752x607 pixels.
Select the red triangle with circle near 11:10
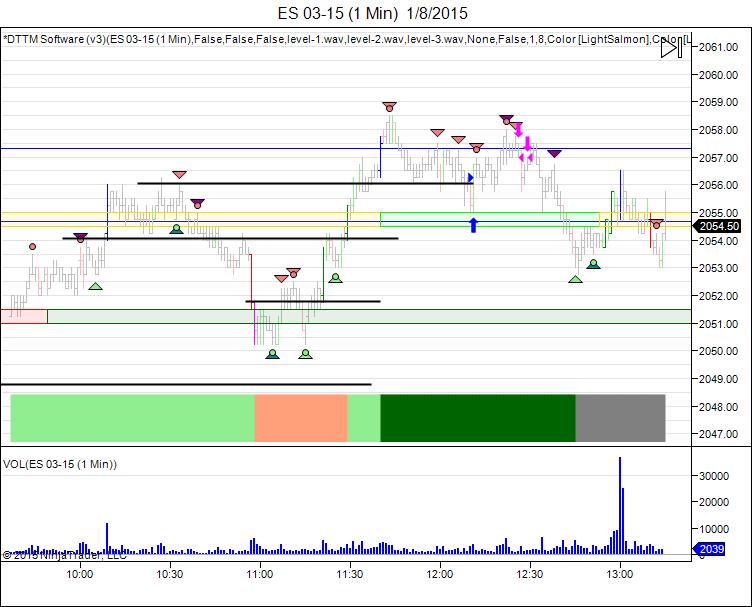[293, 272]
